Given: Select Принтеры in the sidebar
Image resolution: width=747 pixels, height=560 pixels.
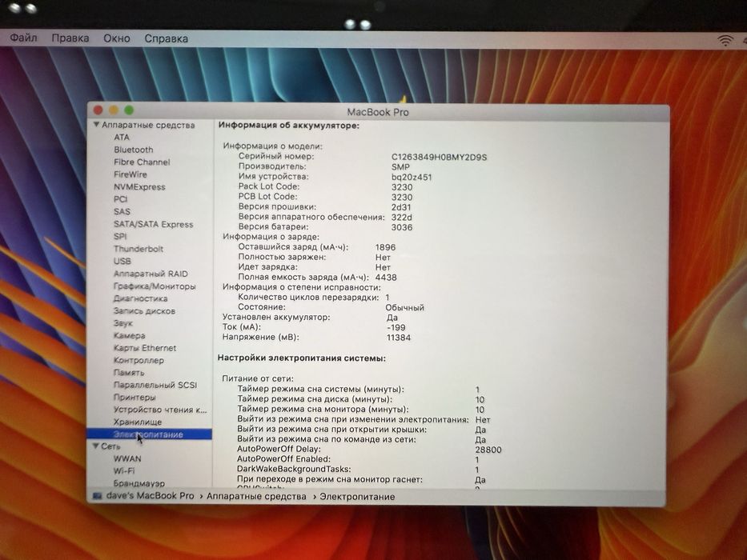Looking at the screenshot, I should click(135, 397).
